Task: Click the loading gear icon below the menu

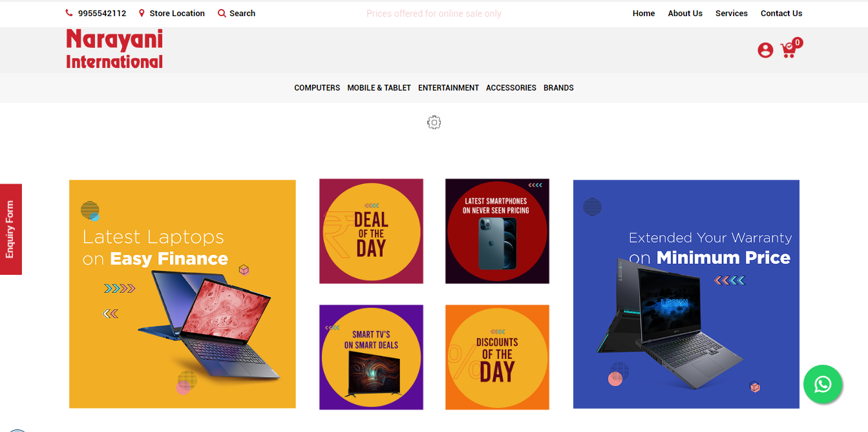Action: (434, 122)
